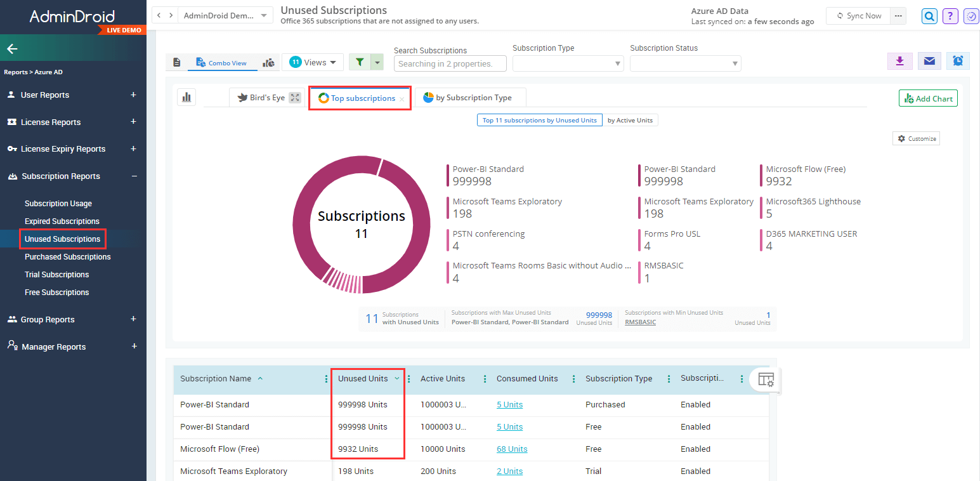The height and width of the screenshot is (481, 980).
Task: Click the Sync Now button
Action: click(858, 16)
